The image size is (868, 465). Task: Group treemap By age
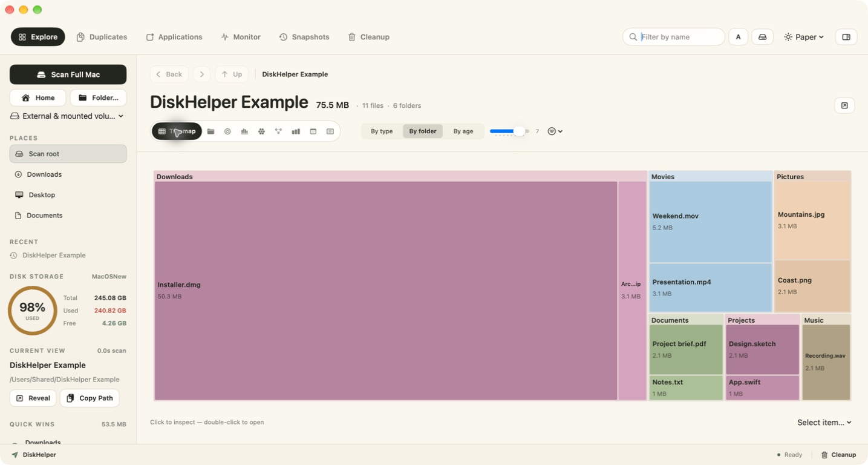[x=463, y=131]
